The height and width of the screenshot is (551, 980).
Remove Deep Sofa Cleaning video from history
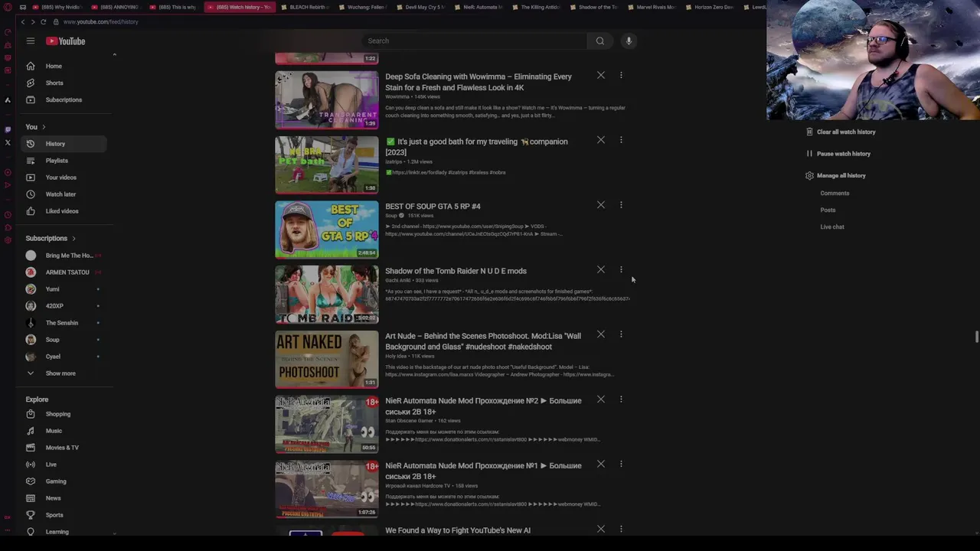[x=601, y=76]
